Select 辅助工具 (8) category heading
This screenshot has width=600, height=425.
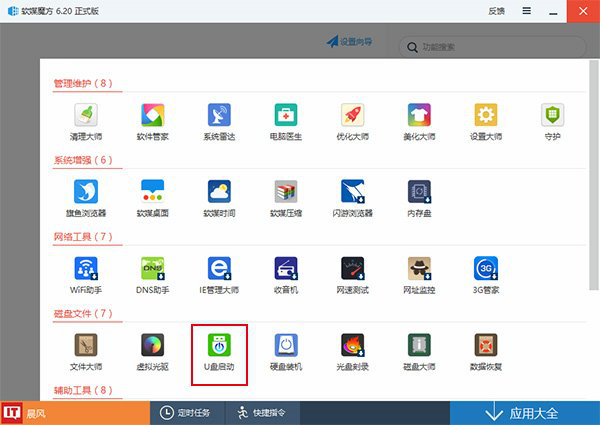[x=83, y=390]
